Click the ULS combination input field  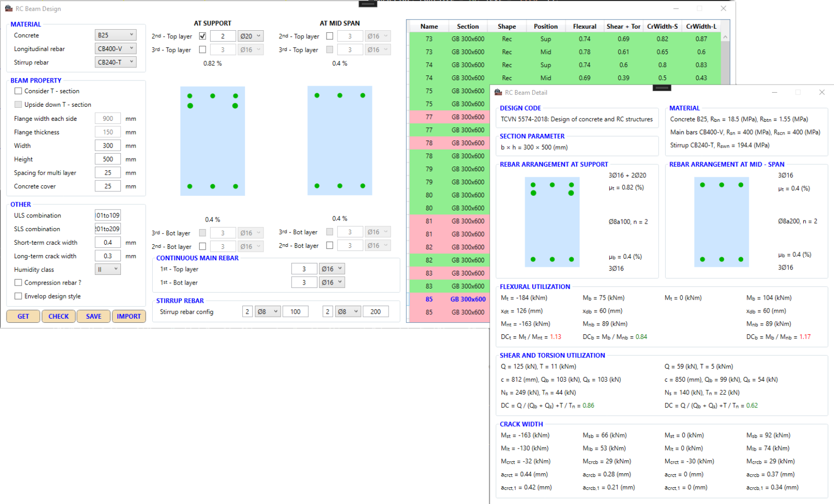coord(108,215)
